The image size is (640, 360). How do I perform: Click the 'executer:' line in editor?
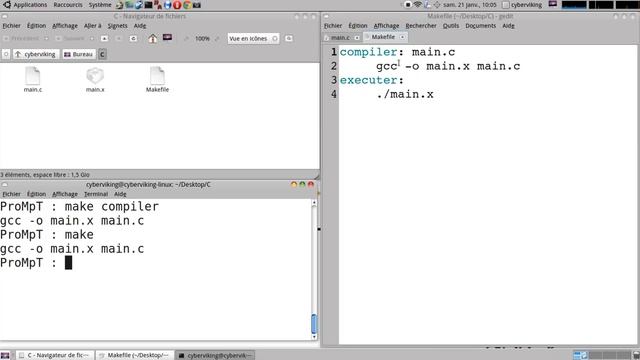click(x=371, y=80)
